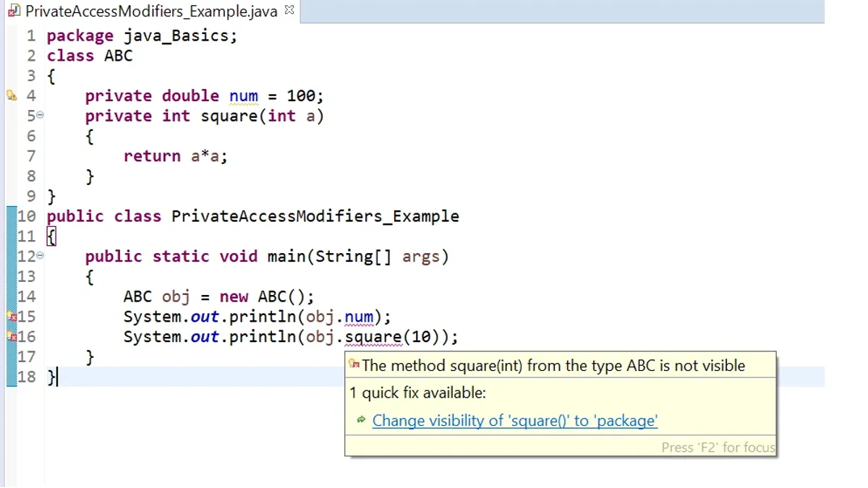Click line number 18 in the gutter
868x488 pixels.
26,377
